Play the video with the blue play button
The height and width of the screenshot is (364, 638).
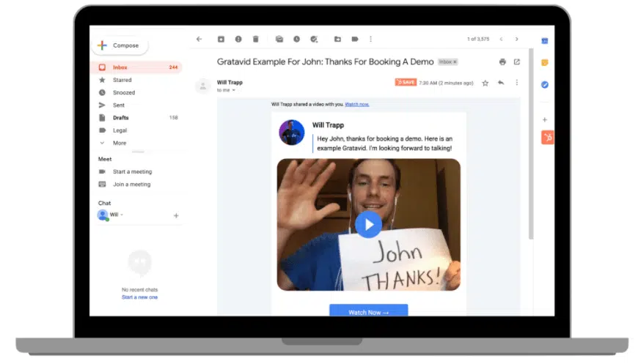pyautogui.click(x=369, y=224)
